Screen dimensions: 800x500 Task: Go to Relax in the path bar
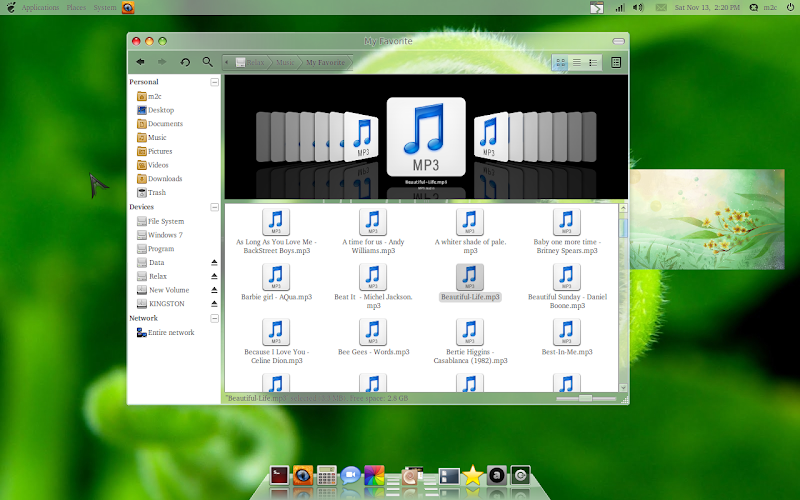251,62
